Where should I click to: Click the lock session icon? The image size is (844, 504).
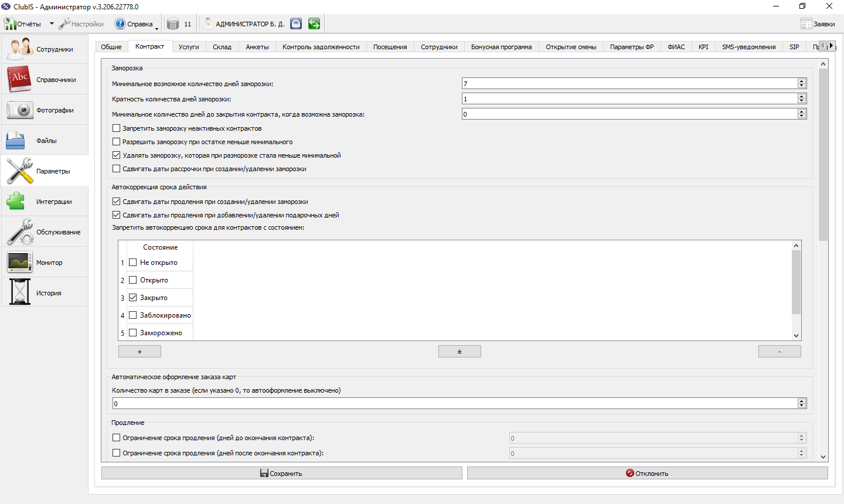296,23
